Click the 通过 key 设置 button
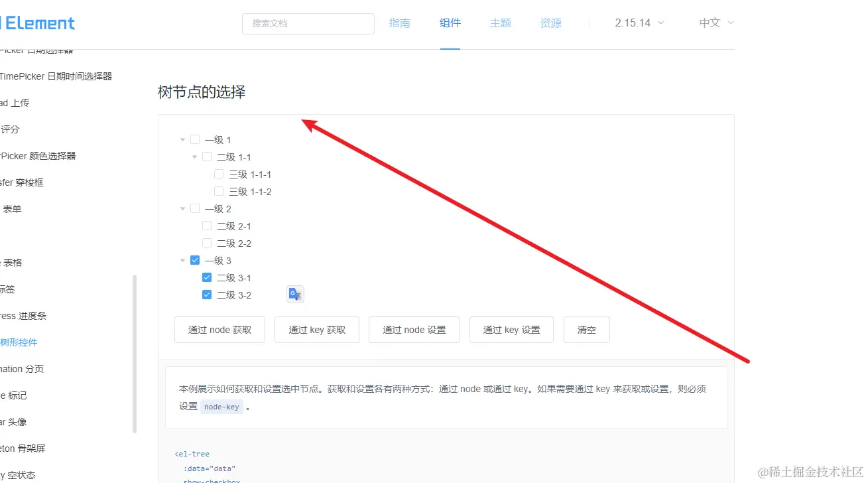 (x=511, y=330)
